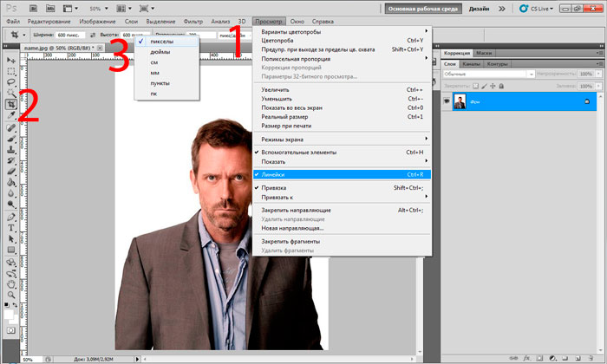Switch to the Маски tab
This screenshot has width=607, height=364.
484,53
